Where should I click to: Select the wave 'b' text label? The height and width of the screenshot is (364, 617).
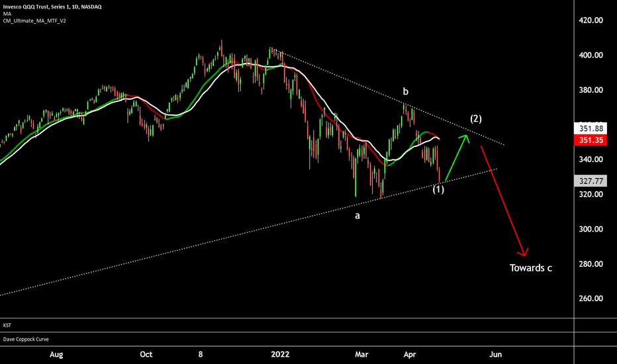click(405, 91)
